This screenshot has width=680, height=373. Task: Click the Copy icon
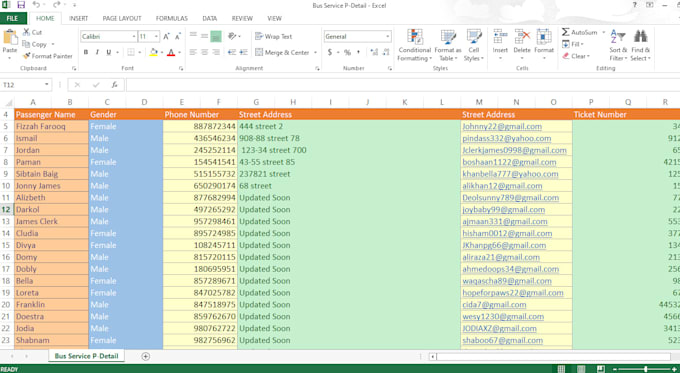coord(26,44)
